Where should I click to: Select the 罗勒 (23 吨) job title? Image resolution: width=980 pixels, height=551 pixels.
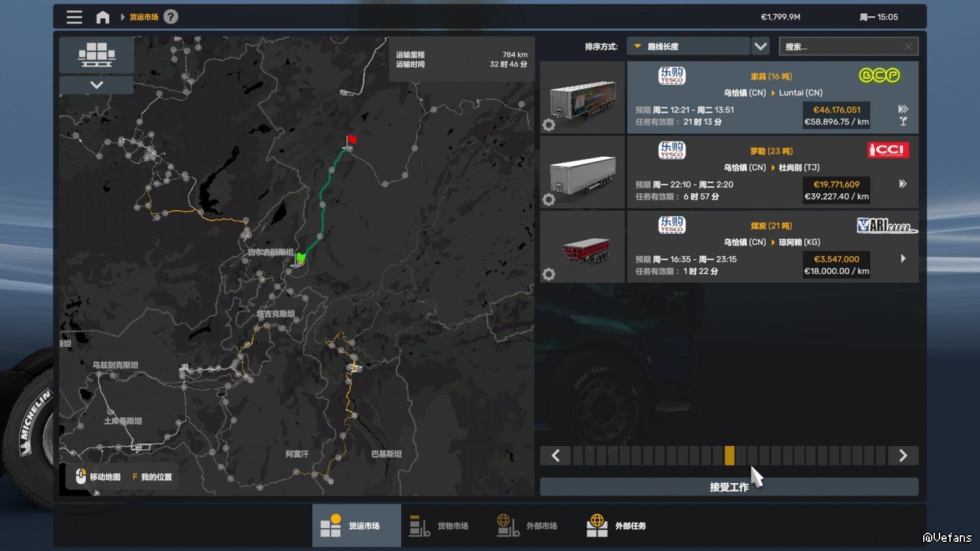pos(771,151)
